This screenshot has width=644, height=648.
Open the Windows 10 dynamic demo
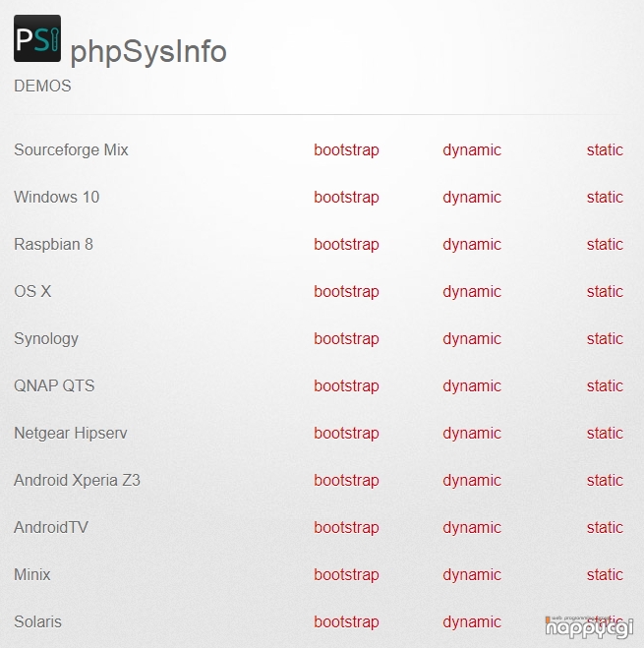472,197
